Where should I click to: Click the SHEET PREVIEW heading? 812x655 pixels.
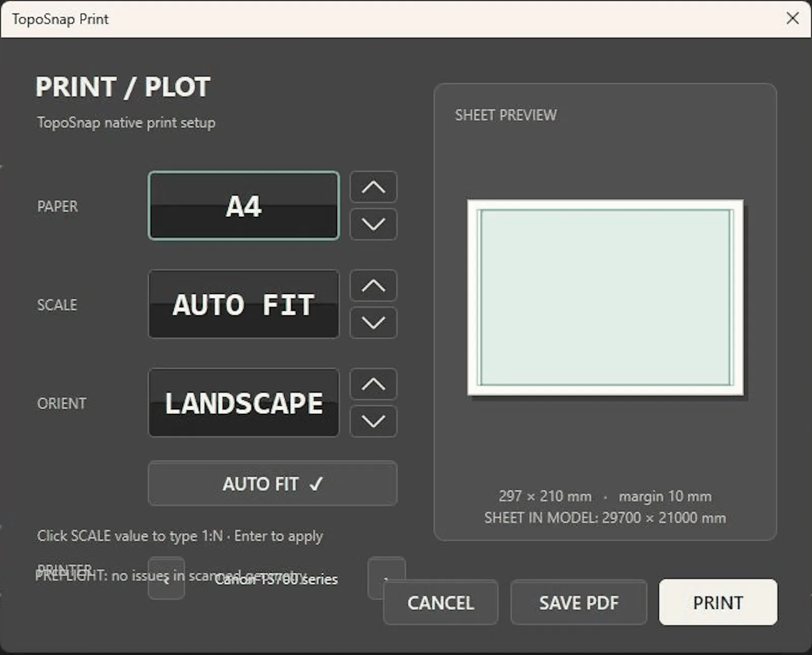[x=505, y=115]
